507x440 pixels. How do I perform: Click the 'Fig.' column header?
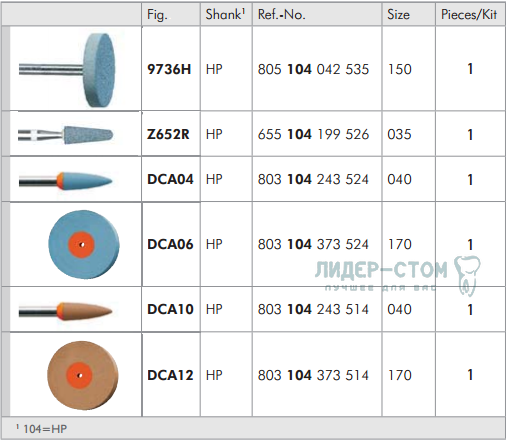(157, 15)
